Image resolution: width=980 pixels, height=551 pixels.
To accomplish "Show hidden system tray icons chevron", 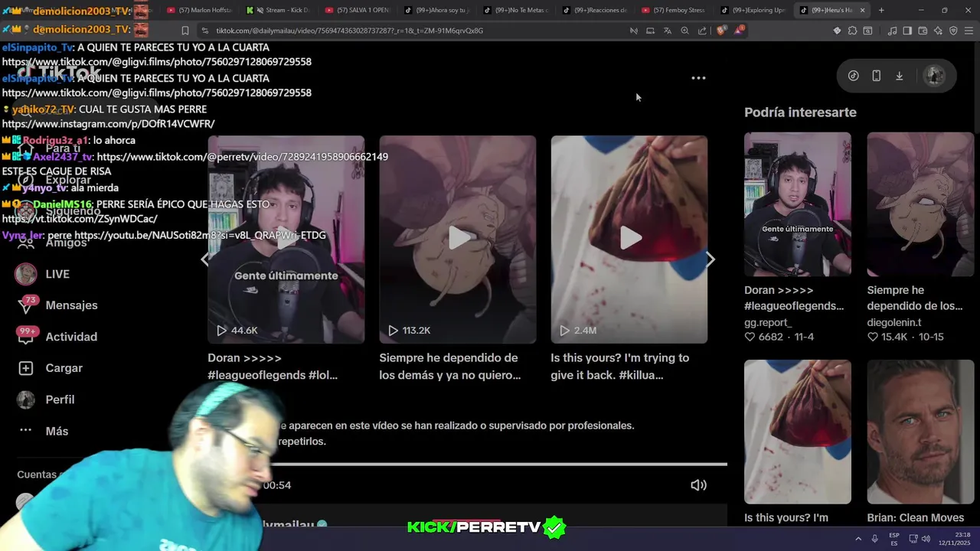I will 858,538.
